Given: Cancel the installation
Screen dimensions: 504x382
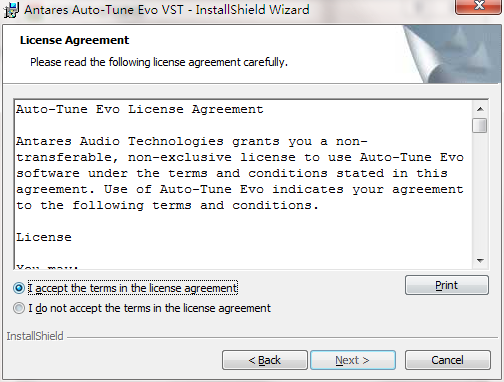Looking at the screenshot, I should (x=447, y=360).
